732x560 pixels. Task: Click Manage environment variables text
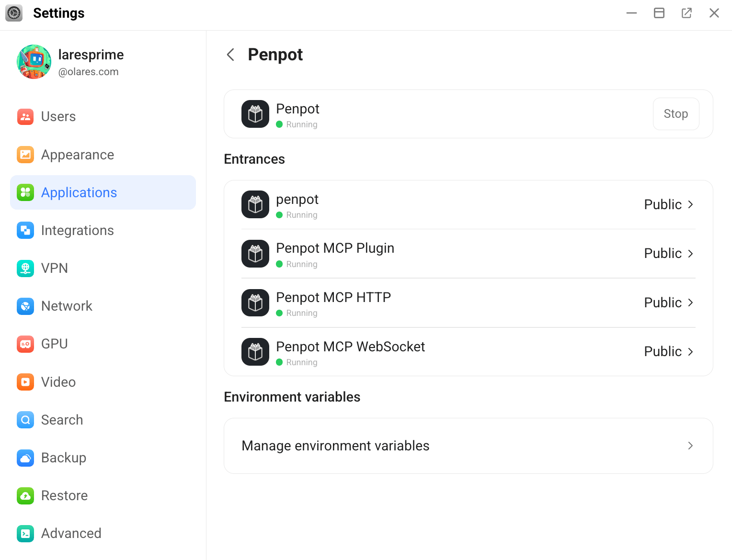pyautogui.click(x=335, y=446)
